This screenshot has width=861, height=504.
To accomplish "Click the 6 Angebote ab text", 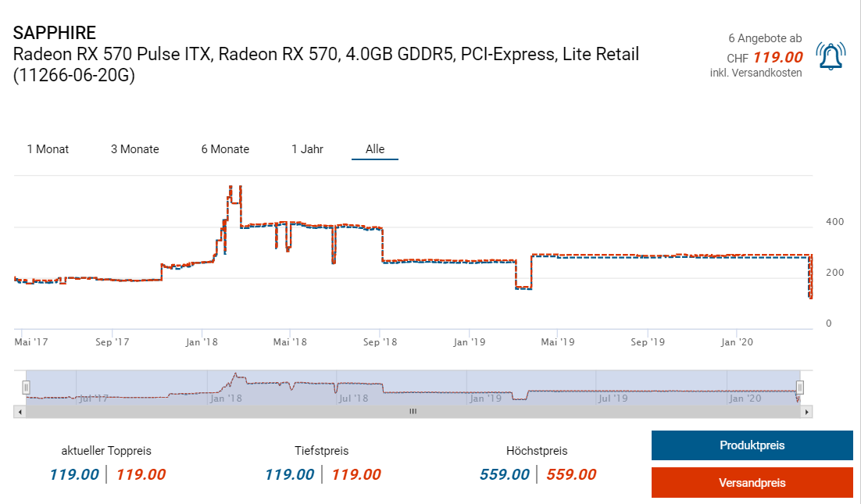I will pos(764,38).
